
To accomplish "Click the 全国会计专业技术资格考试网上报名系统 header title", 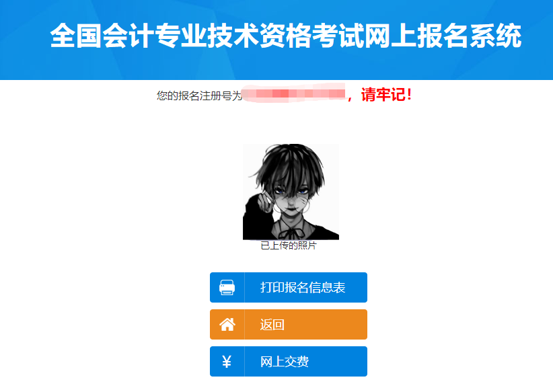I will (x=286, y=36).
